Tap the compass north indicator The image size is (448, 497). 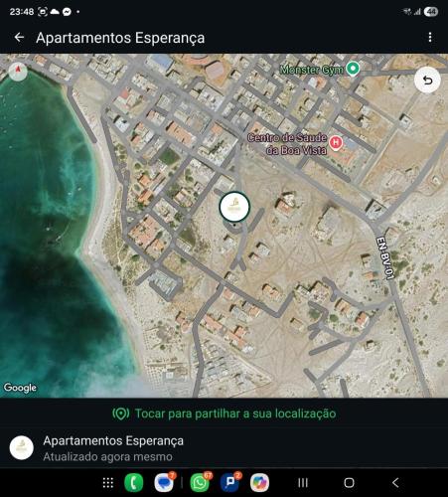tap(18, 71)
